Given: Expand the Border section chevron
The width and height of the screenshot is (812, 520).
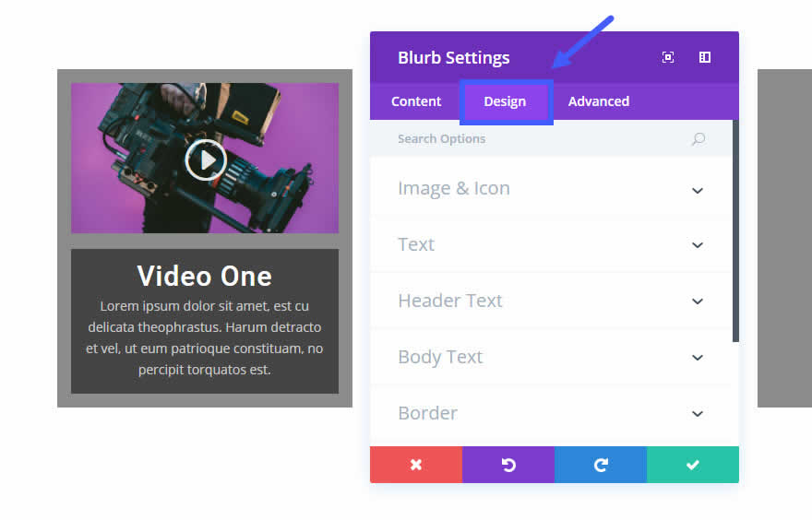Looking at the screenshot, I should pos(698,414).
